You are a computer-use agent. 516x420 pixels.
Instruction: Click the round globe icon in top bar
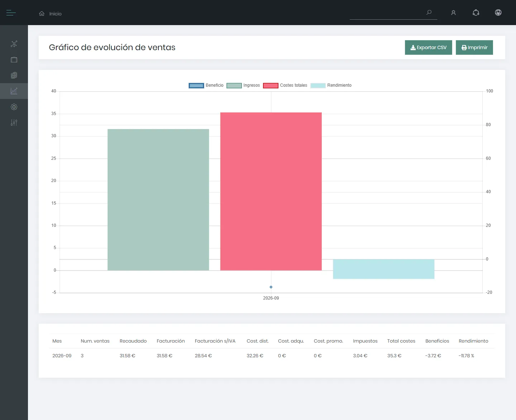click(498, 13)
